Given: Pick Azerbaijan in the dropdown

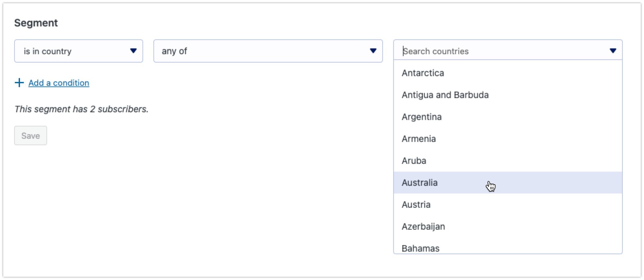Looking at the screenshot, I should click(x=508, y=227).
